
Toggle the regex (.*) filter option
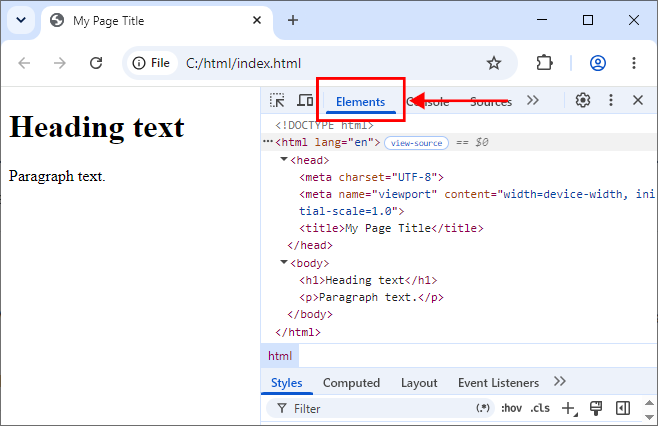tap(483, 408)
